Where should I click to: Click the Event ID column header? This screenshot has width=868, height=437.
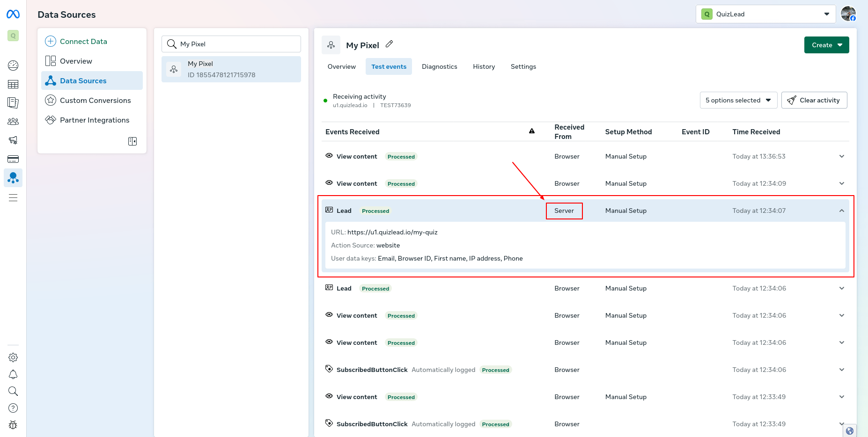click(x=695, y=132)
